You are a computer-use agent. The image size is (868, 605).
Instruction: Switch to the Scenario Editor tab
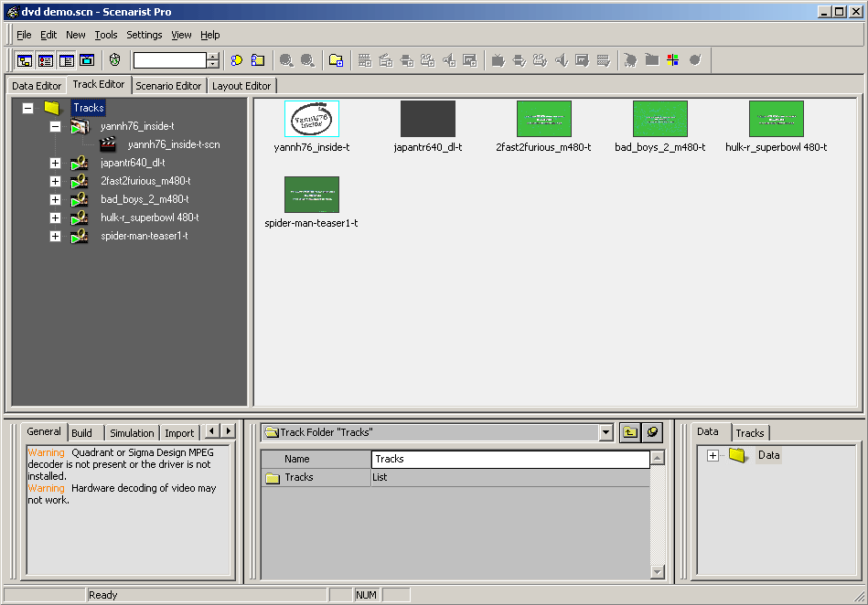pyautogui.click(x=168, y=86)
